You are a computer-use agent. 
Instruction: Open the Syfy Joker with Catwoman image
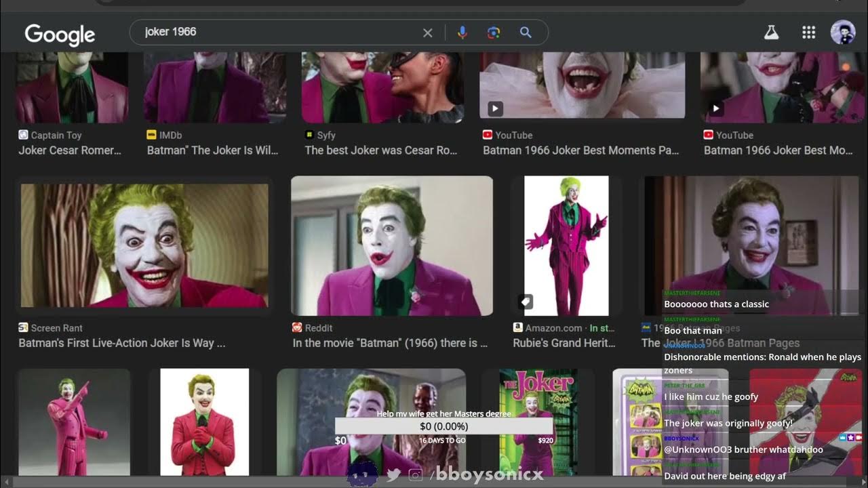[x=382, y=87]
